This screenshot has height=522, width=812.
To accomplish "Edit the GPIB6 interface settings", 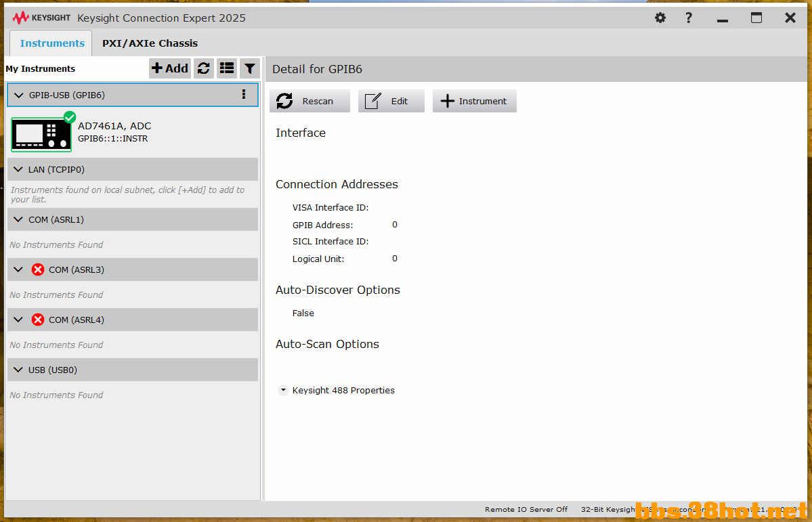I will coord(391,101).
